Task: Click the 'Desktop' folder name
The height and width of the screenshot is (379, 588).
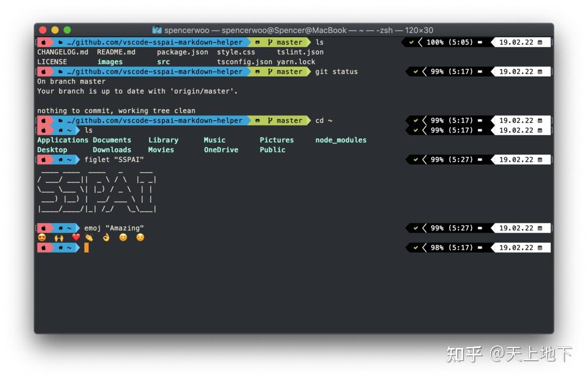Action: pos(52,150)
